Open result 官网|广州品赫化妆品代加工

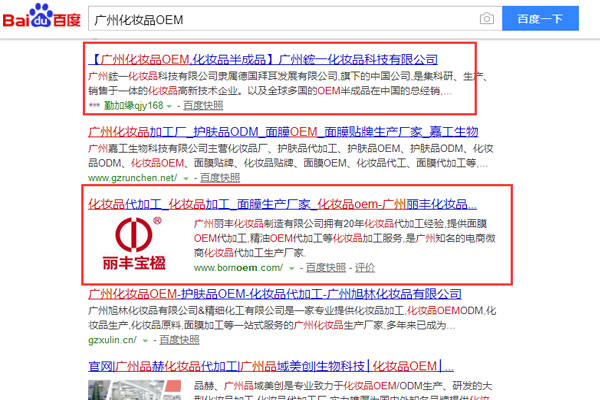tap(271, 366)
